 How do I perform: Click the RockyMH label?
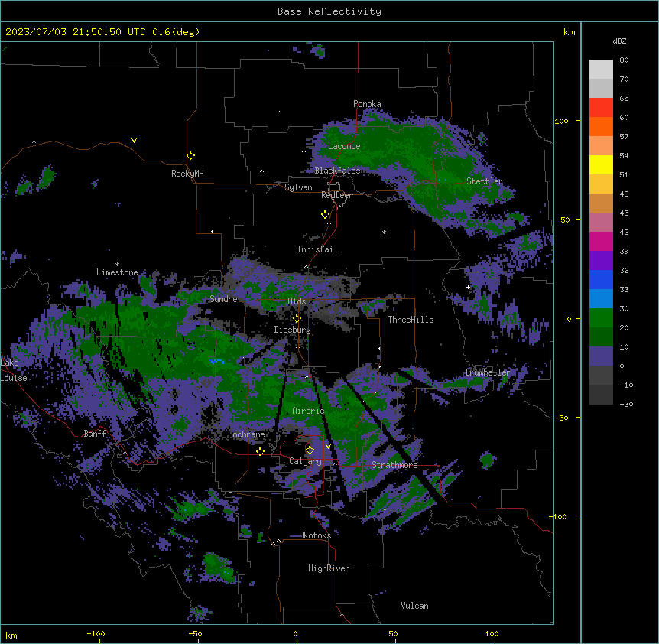(x=187, y=174)
